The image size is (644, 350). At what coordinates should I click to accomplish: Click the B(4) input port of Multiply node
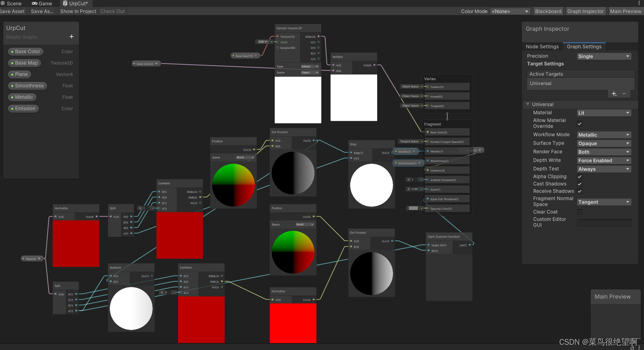[333, 71]
